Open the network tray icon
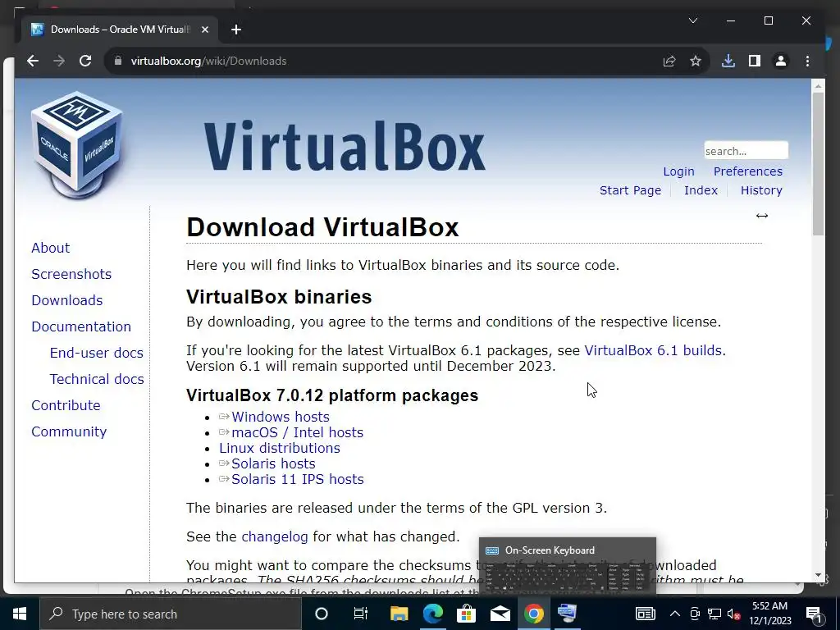Image resolution: width=840 pixels, height=630 pixels. pos(714,614)
